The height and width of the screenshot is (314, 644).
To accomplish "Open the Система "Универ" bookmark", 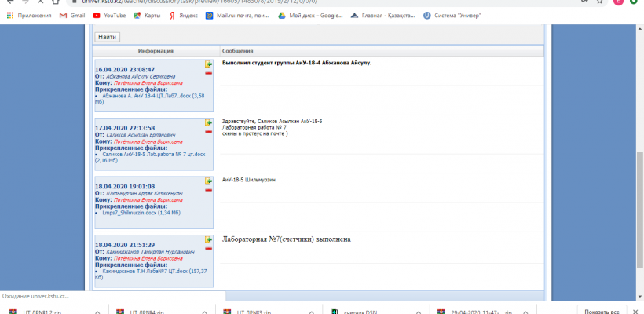I will (452, 16).
